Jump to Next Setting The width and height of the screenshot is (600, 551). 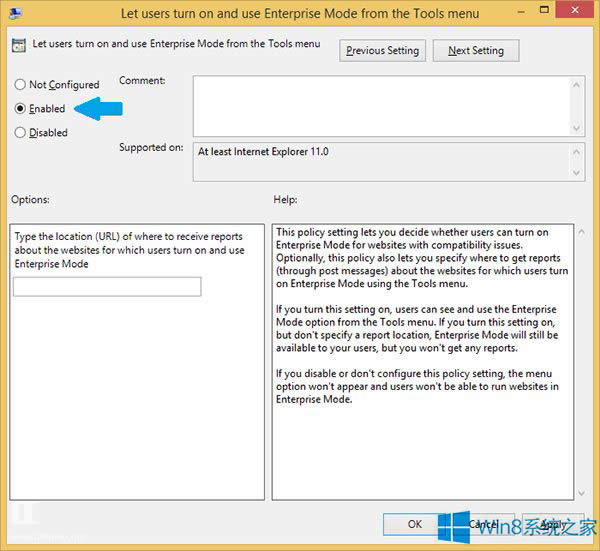476,51
